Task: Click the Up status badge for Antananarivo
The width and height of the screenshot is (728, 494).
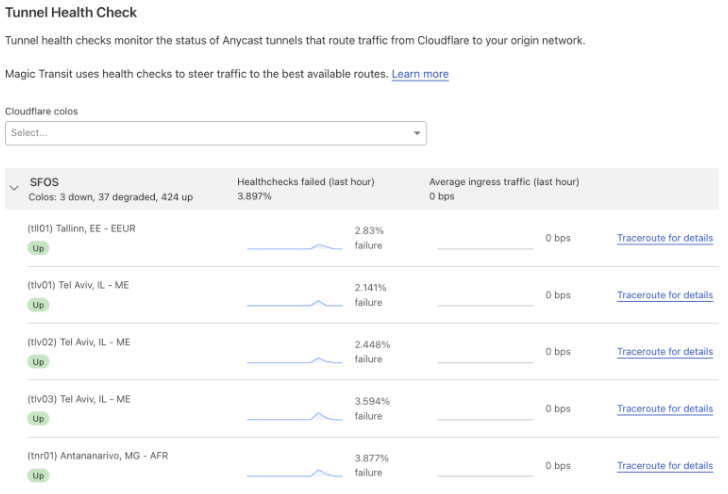Action: coord(38,476)
